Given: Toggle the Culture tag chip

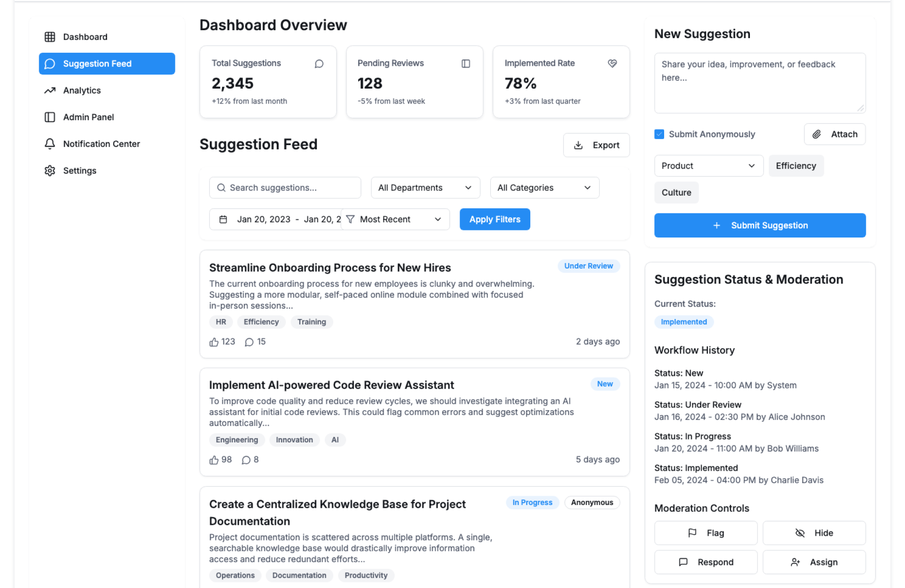Looking at the screenshot, I should [x=676, y=193].
